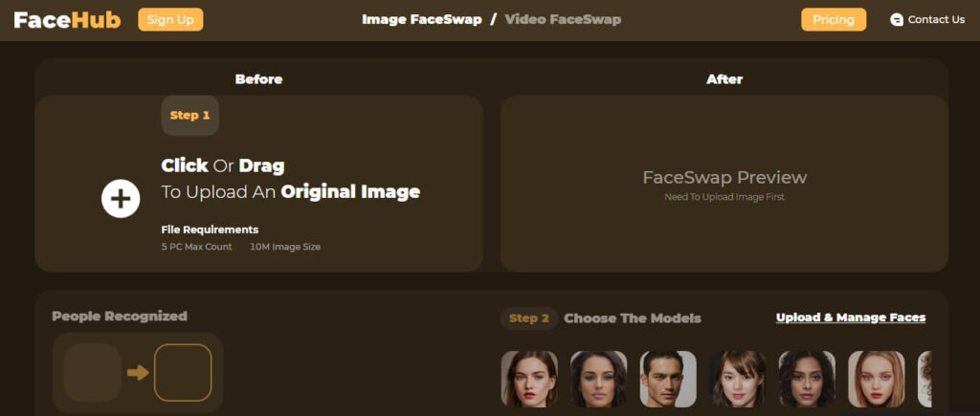This screenshot has width=980, height=416.
Task: Click 'Need To Upload Image First' text
Action: pyautogui.click(x=724, y=197)
